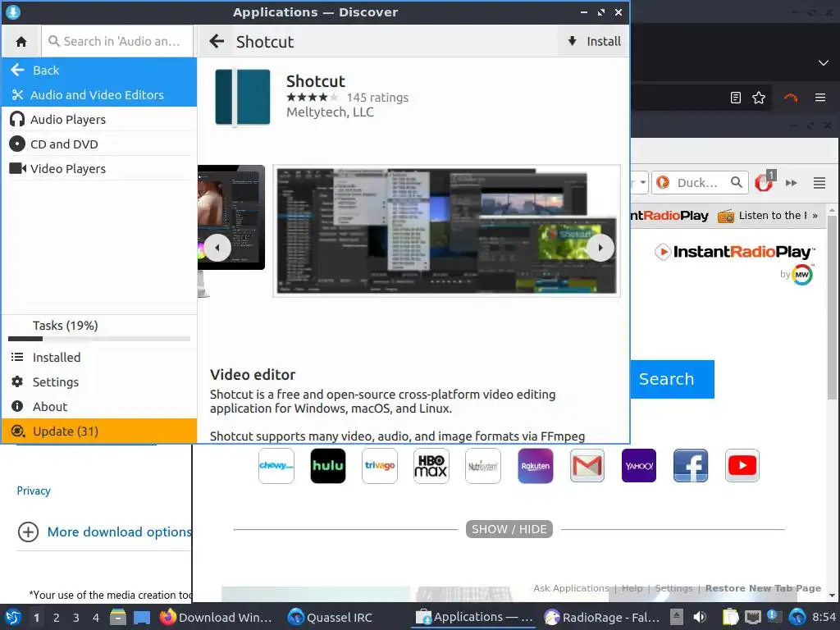Image resolution: width=840 pixels, height=630 pixels.
Task: Switch to RadioRage - Fal… taskbar entry
Action: pos(602,618)
